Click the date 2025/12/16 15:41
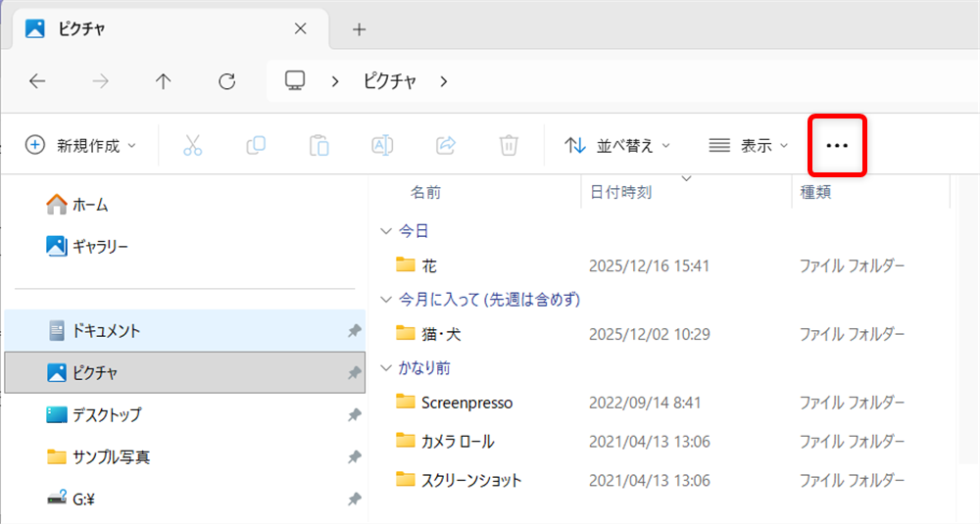The image size is (980, 524). tap(650, 266)
